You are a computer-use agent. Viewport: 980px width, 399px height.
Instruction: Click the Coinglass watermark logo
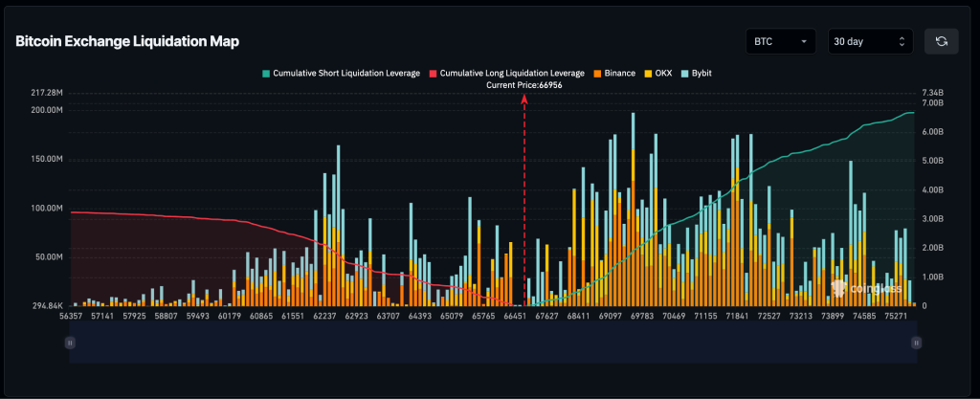click(864, 286)
